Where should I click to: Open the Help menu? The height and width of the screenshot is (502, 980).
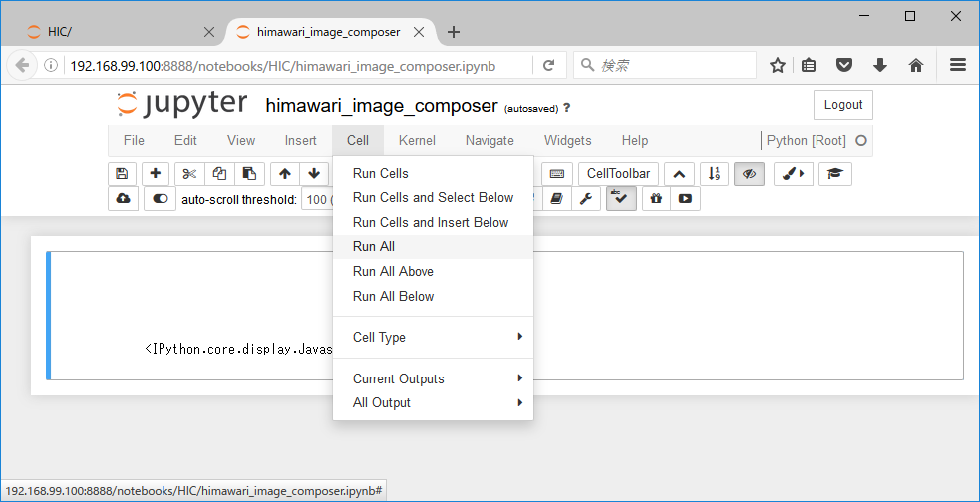coord(634,141)
